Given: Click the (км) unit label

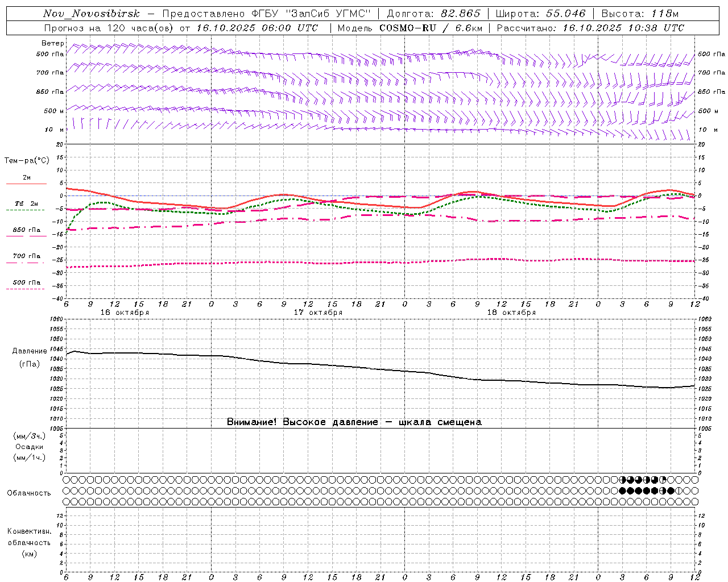Looking at the screenshot, I should click(x=29, y=554).
